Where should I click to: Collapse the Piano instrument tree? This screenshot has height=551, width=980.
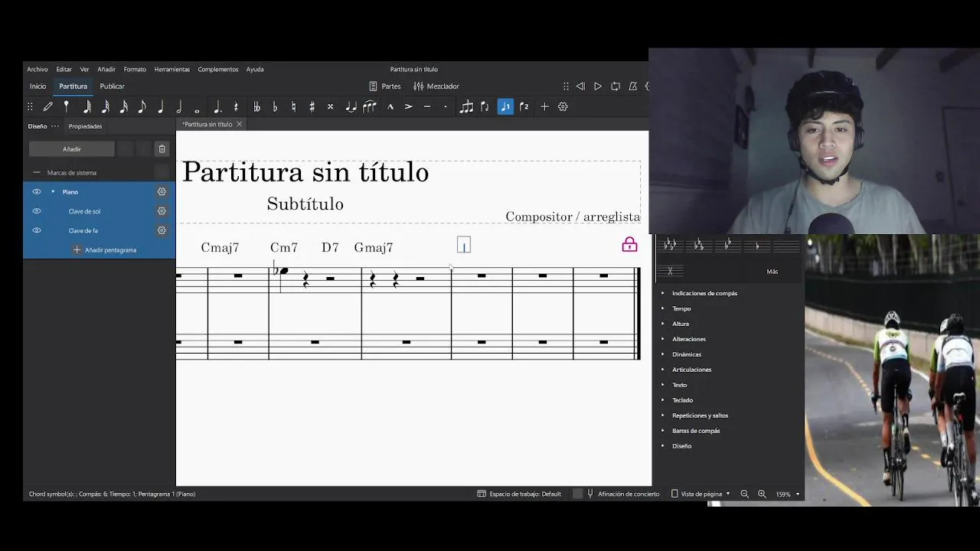53,192
